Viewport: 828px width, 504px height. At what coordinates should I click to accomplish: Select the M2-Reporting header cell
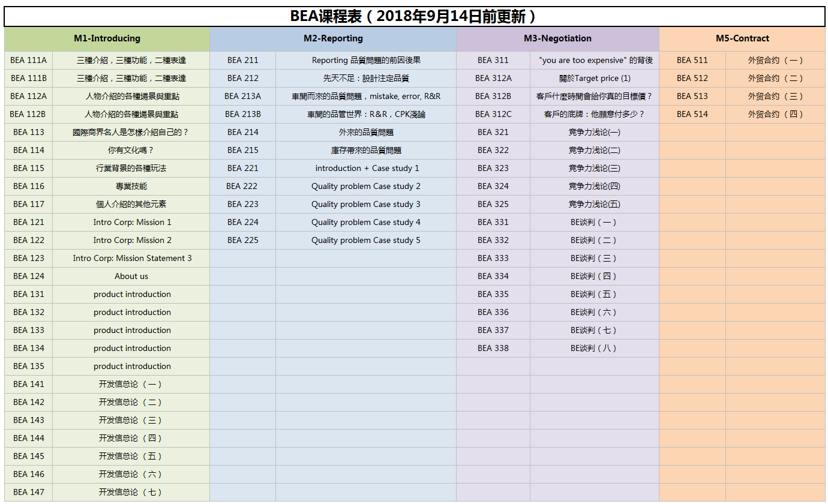pos(333,38)
